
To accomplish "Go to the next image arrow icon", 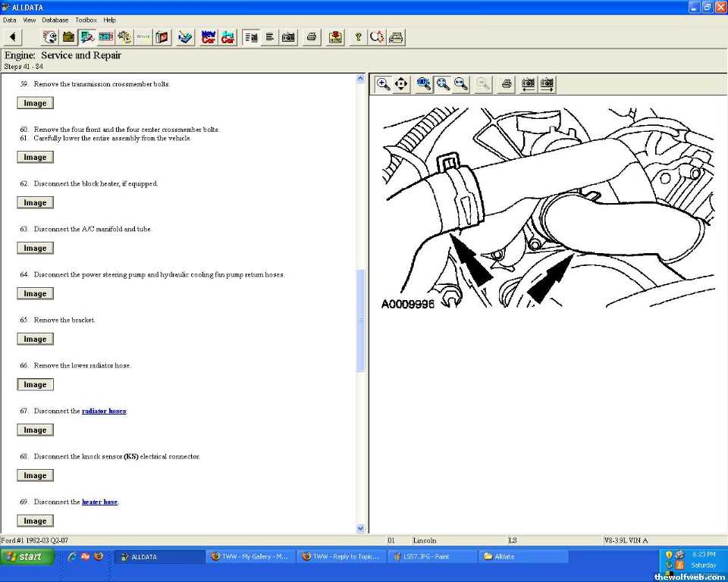I will coord(547,84).
